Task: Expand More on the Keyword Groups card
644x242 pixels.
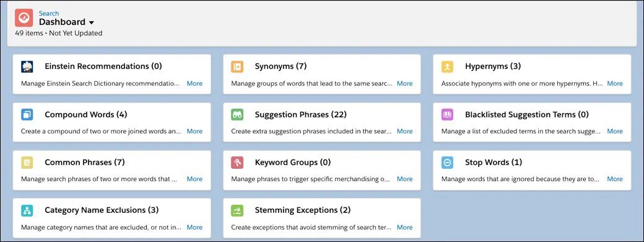Action: tap(404, 179)
